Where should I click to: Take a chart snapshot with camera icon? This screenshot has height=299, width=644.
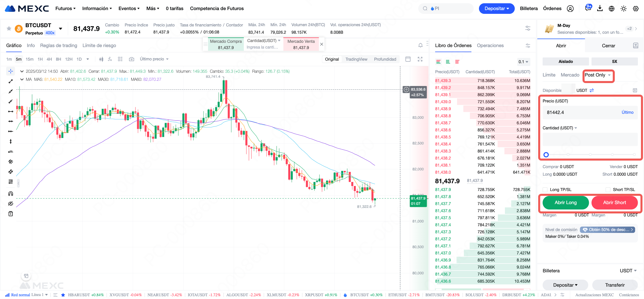pos(132,59)
